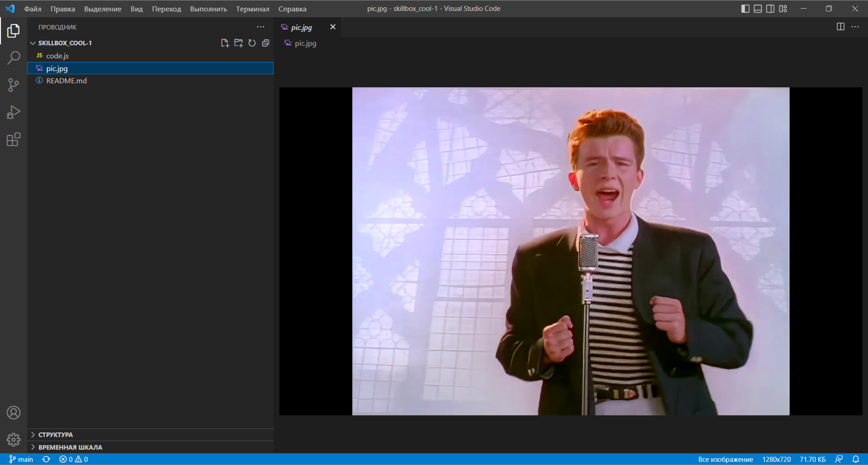The width and height of the screenshot is (868, 465).
Task: Toggle the primary side bar visibility
Action: point(745,9)
